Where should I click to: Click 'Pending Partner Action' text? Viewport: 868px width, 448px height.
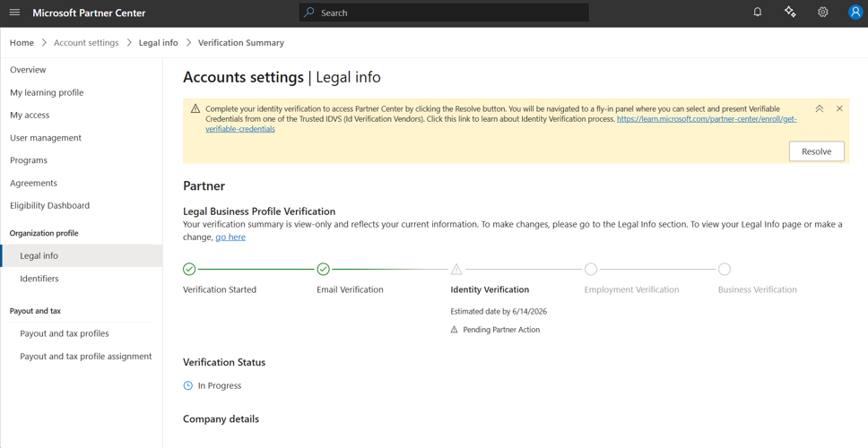click(501, 330)
